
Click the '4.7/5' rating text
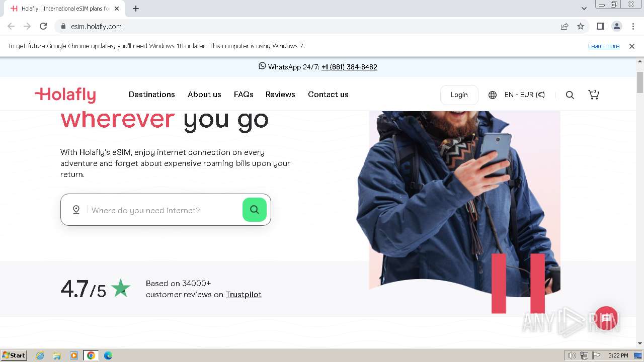tap(84, 289)
